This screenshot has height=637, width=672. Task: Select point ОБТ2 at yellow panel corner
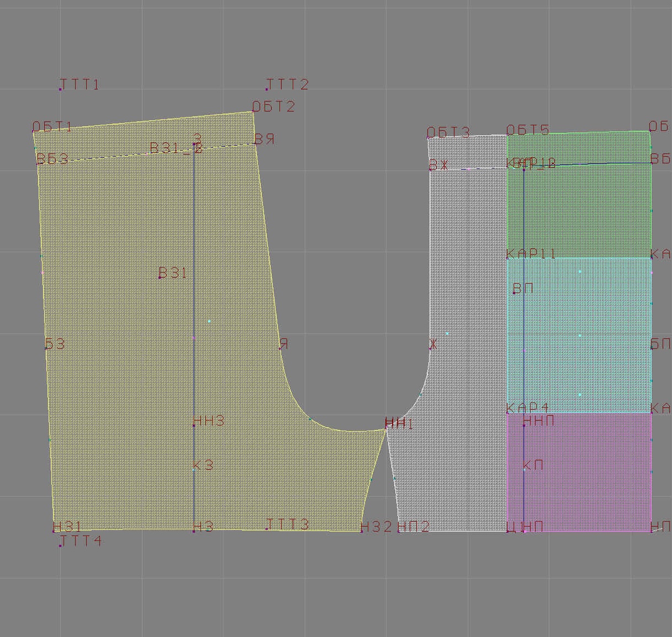[x=253, y=112]
